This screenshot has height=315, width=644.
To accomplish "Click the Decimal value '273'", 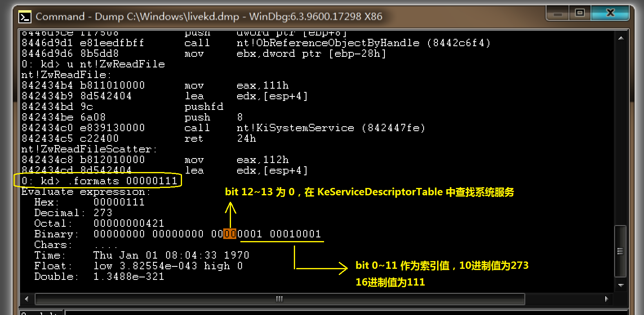I will 103,213.
